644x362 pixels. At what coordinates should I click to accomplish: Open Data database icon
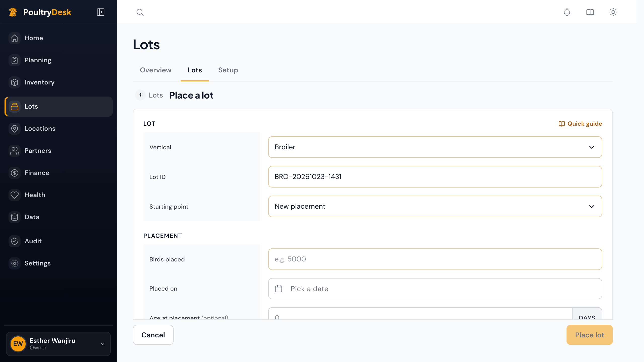click(15, 217)
